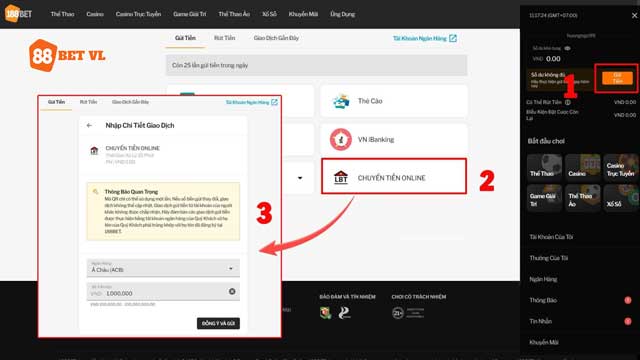
Task: Select Rút Tiền tab in inset panel
Action: click(88, 102)
